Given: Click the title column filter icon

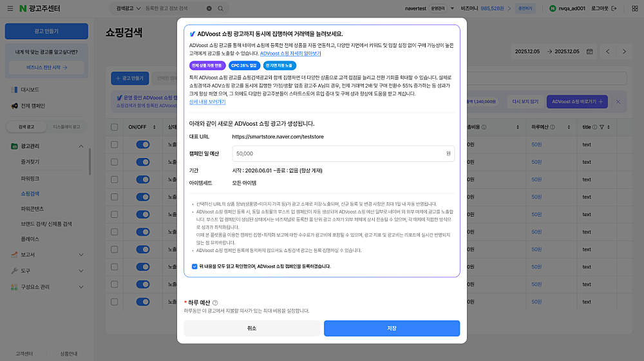Looking at the screenshot, I should coord(601,127).
